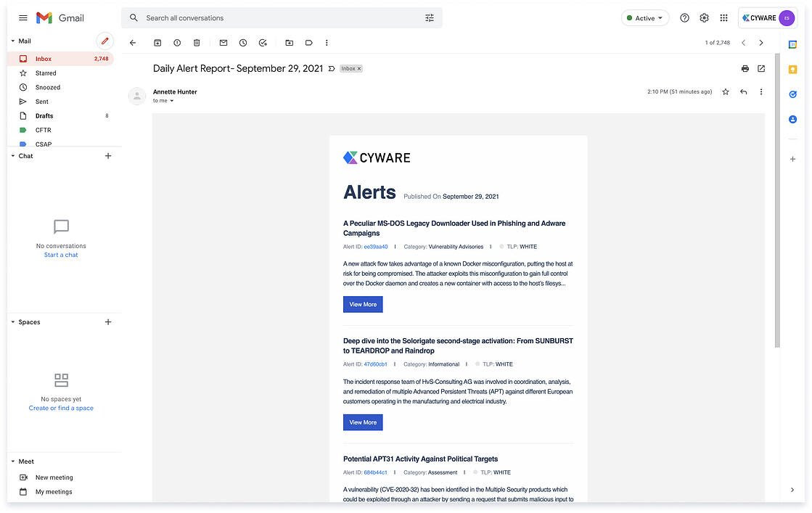Click the Compose pencil icon

104,41
